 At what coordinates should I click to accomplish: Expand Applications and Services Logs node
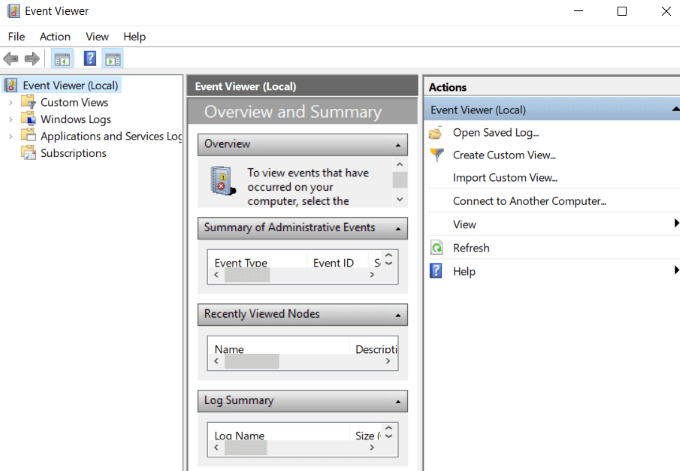tap(11, 136)
